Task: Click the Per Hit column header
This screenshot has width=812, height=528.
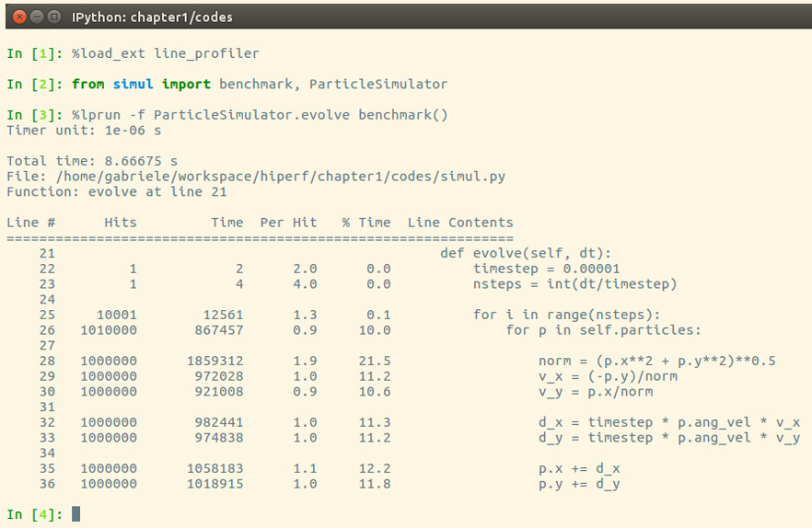Action: pyautogui.click(x=288, y=223)
